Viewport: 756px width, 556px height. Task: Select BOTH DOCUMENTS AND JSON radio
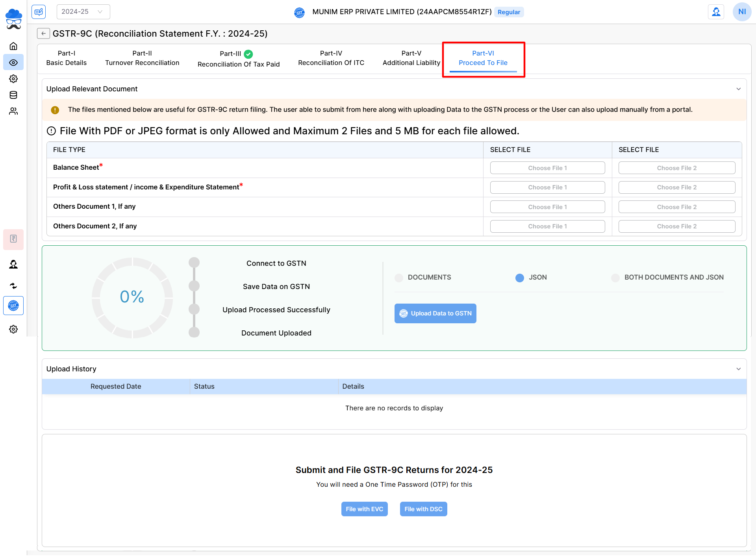[615, 278]
